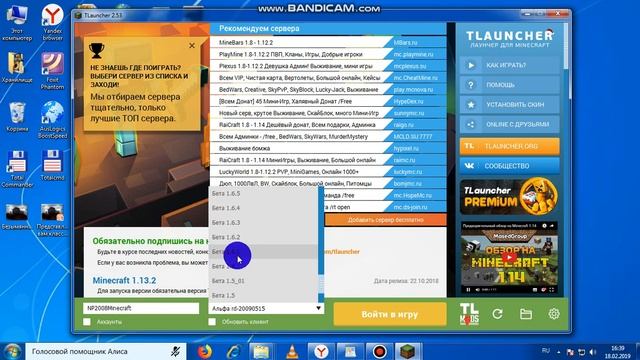
Task: Open Internet Explorer from the taskbar
Action: [x=233, y=351]
